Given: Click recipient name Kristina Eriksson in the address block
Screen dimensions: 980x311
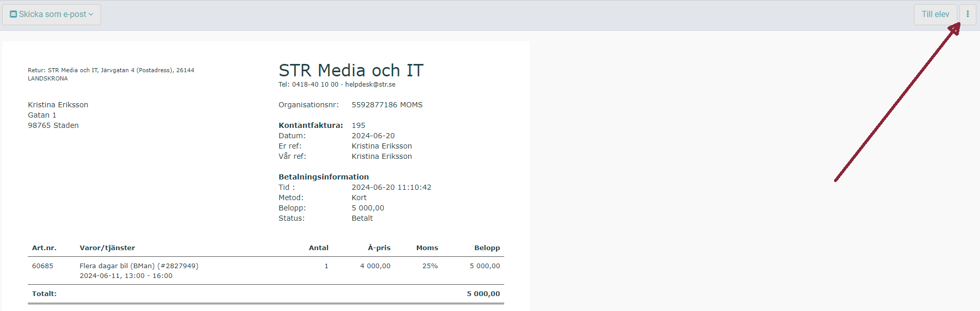Looking at the screenshot, I should [58, 105].
